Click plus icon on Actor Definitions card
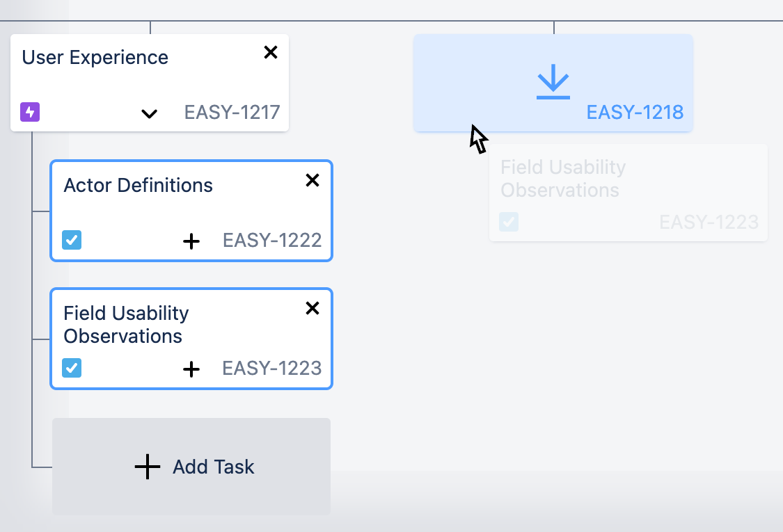The width and height of the screenshot is (783, 532). 191,241
